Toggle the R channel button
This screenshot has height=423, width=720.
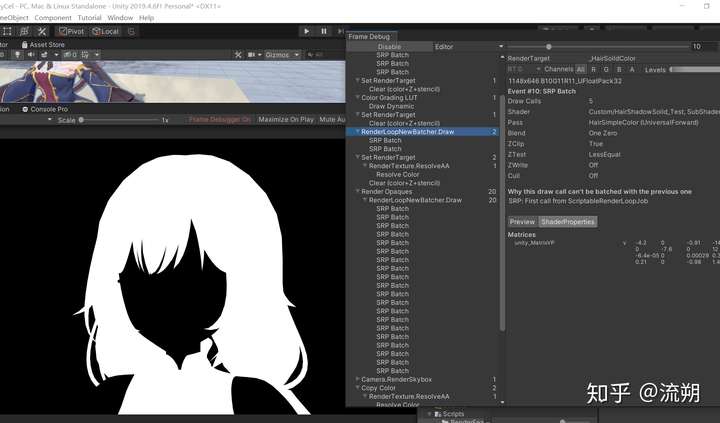pos(595,70)
